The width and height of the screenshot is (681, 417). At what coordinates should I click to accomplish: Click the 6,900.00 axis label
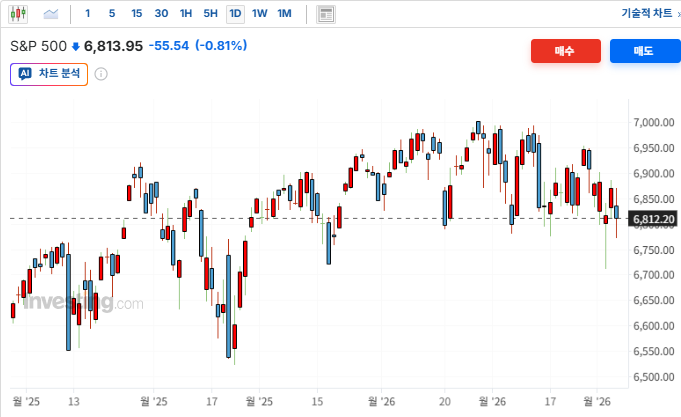654,174
